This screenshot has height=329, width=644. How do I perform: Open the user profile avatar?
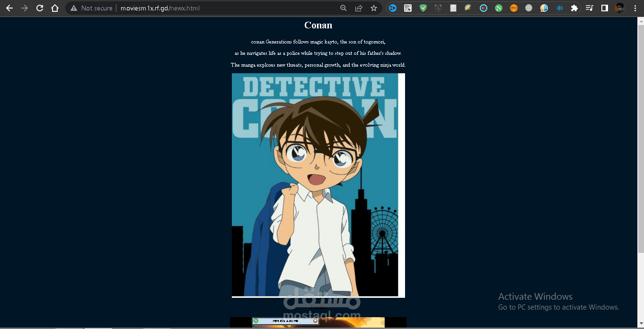click(x=620, y=8)
